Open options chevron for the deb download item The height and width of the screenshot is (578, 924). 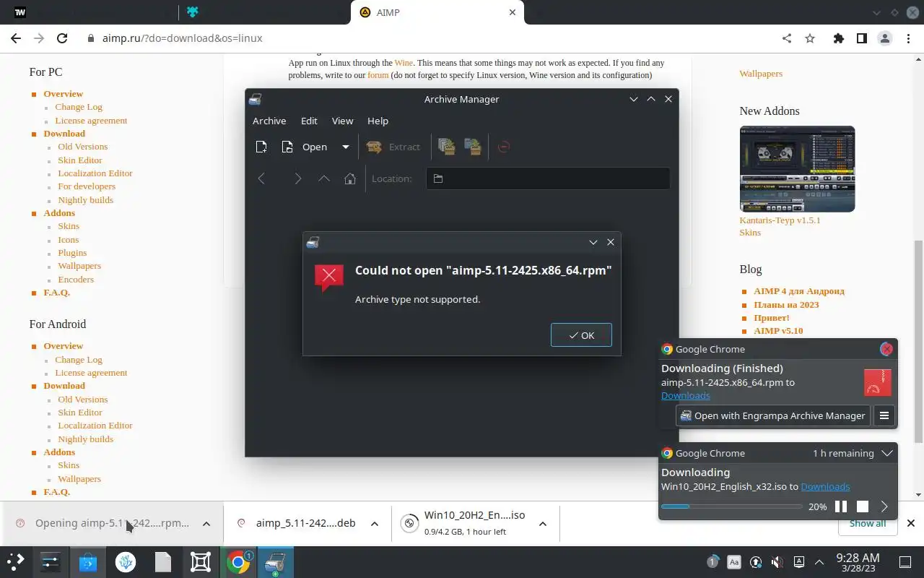[375, 524]
